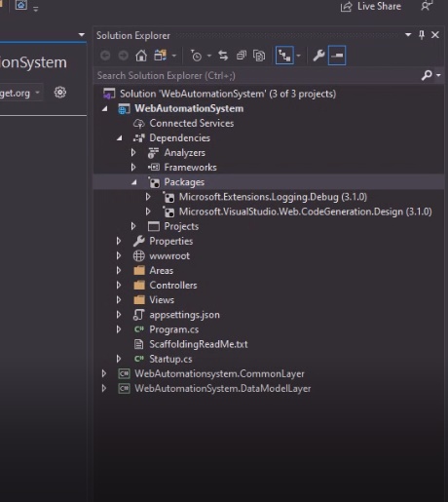This screenshot has height=502, width=448.
Task: Click the Collapse All icon
Action: [x=242, y=56]
